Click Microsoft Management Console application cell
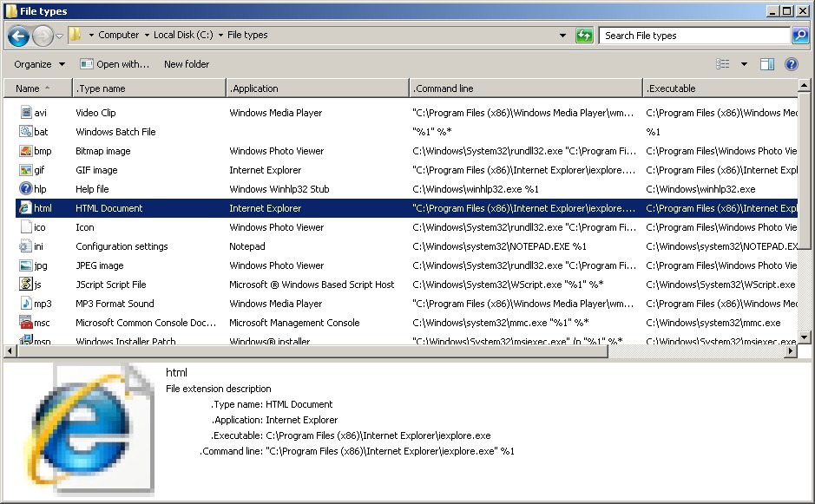Screen dimensions: 815x504 coord(294,323)
